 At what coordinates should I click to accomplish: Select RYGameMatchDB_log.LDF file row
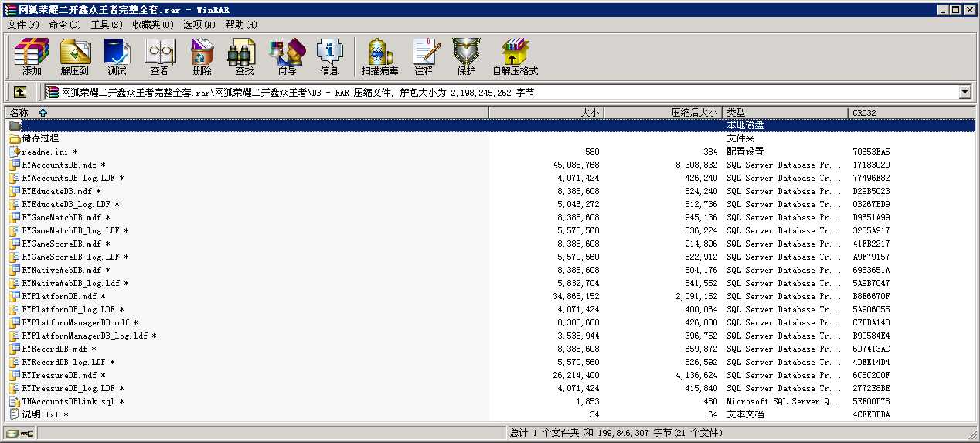pos(491,230)
